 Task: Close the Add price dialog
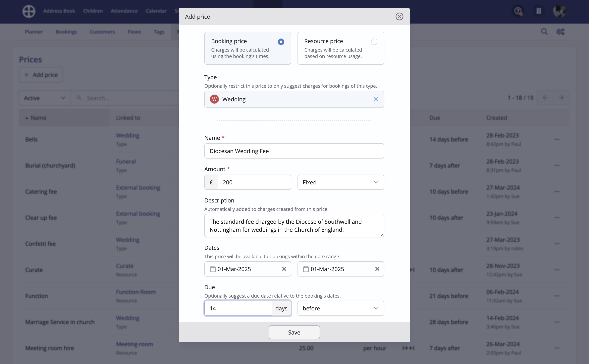point(399,16)
